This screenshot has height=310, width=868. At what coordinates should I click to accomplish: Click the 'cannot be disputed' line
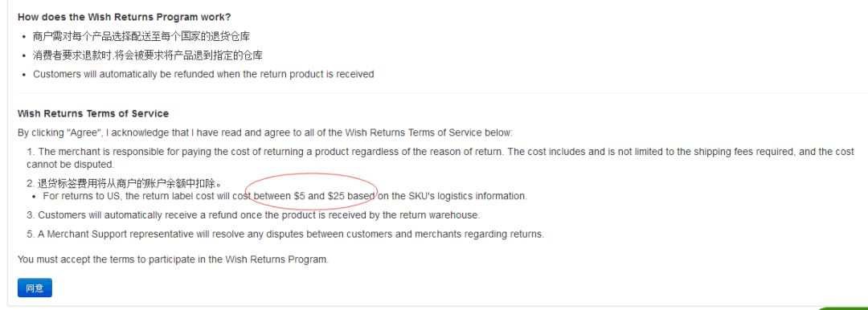[x=70, y=165]
